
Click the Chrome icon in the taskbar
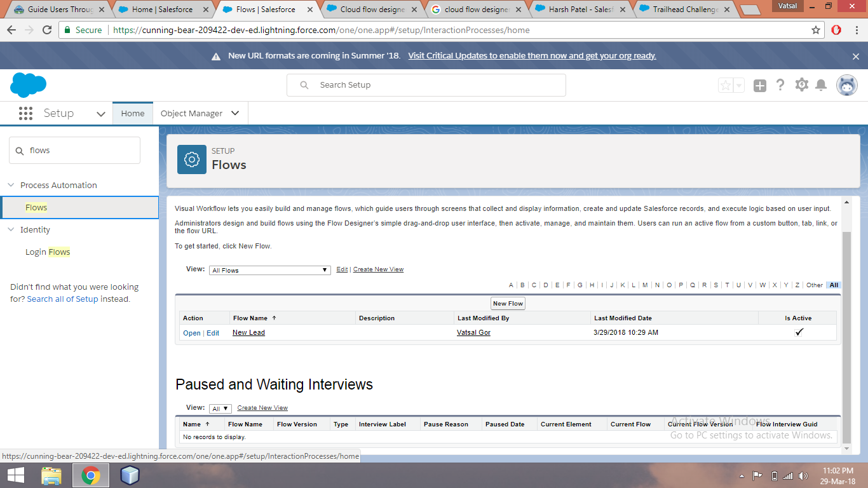(90, 475)
